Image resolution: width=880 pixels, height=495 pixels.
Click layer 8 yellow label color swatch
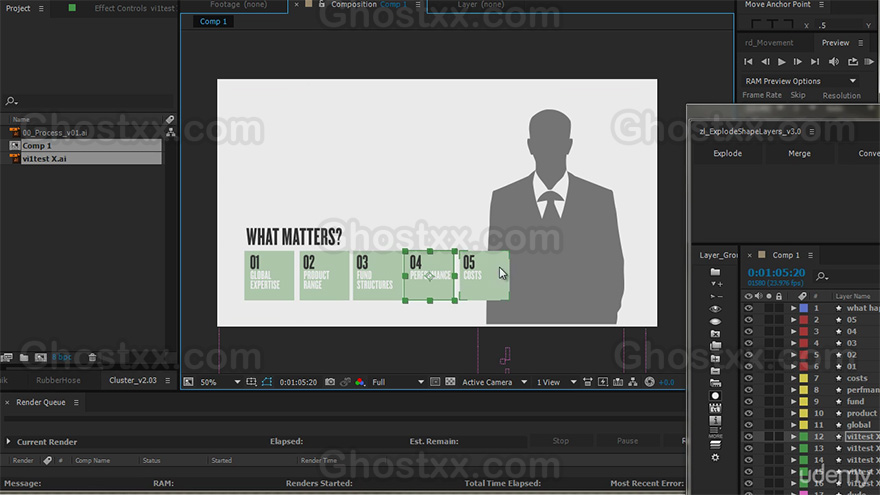[x=804, y=390]
